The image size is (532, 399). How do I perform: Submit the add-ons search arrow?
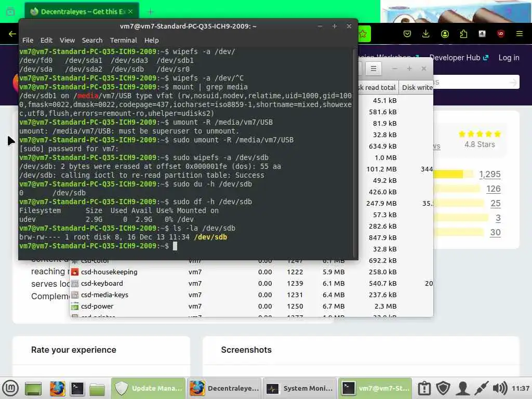pos(513,82)
